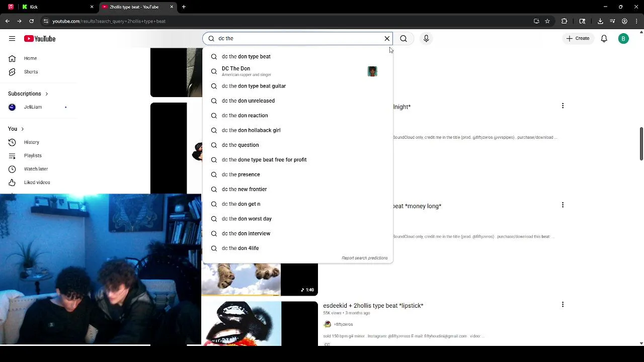Expand Subscriptions section
Viewport: 644px width, 362px height.
(x=28, y=94)
